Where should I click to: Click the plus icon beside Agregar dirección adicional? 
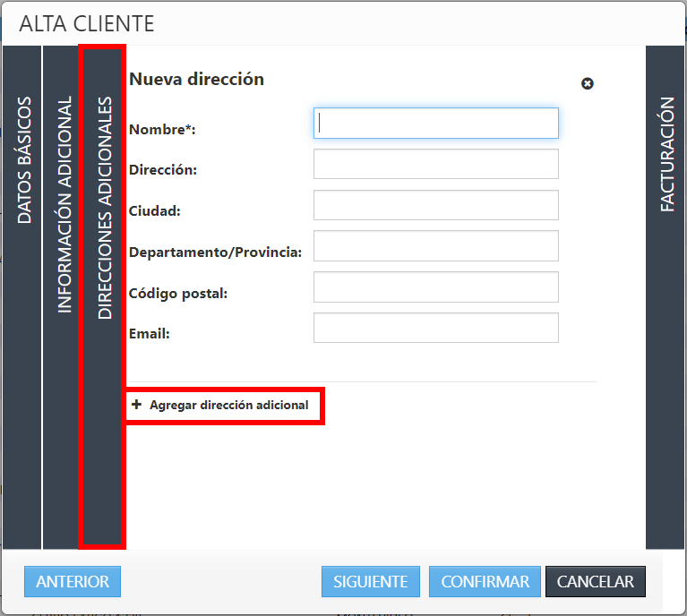137,405
